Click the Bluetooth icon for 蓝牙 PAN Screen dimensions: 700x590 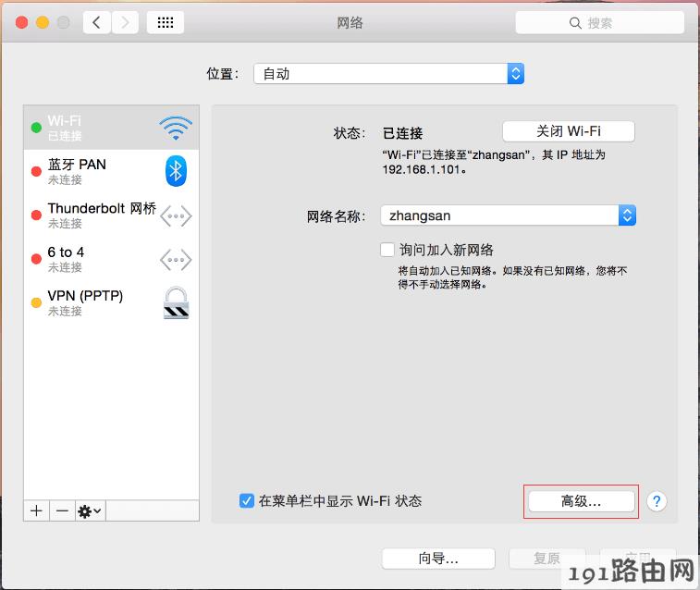[x=176, y=171]
